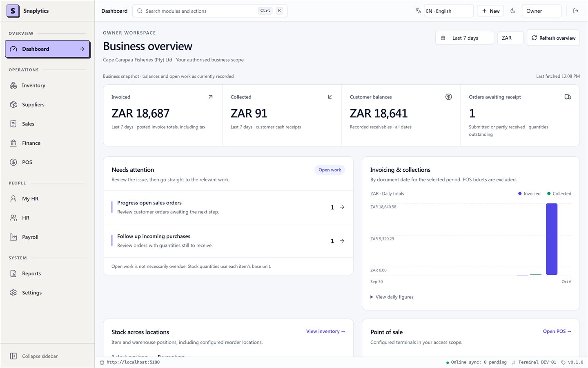Click the Snaplytics logo icon

13,11
